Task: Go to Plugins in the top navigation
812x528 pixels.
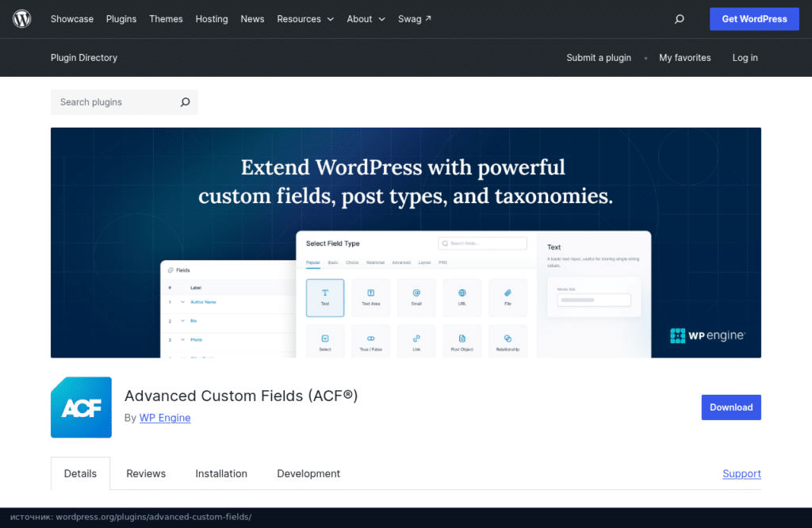Action: point(121,19)
